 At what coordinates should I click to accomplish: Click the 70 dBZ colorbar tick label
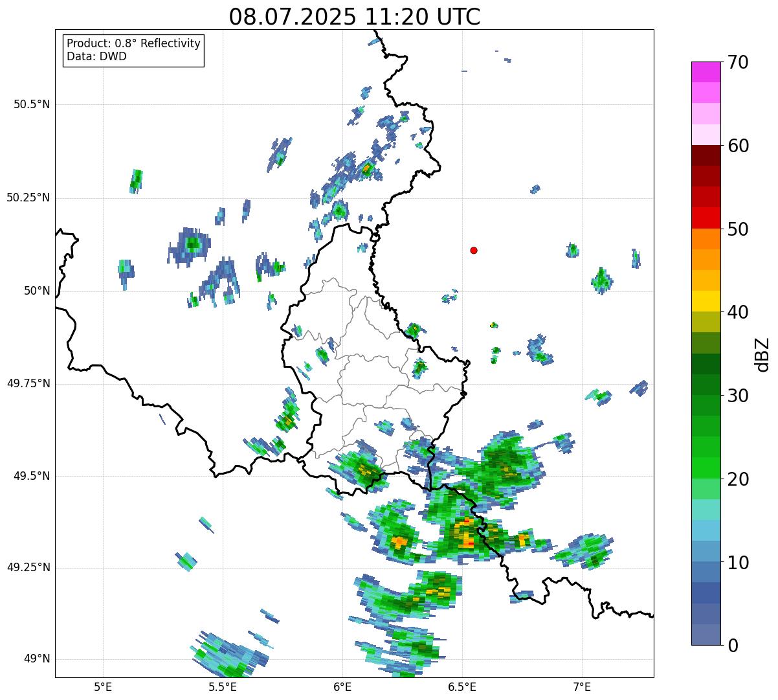(x=738, y=62)
